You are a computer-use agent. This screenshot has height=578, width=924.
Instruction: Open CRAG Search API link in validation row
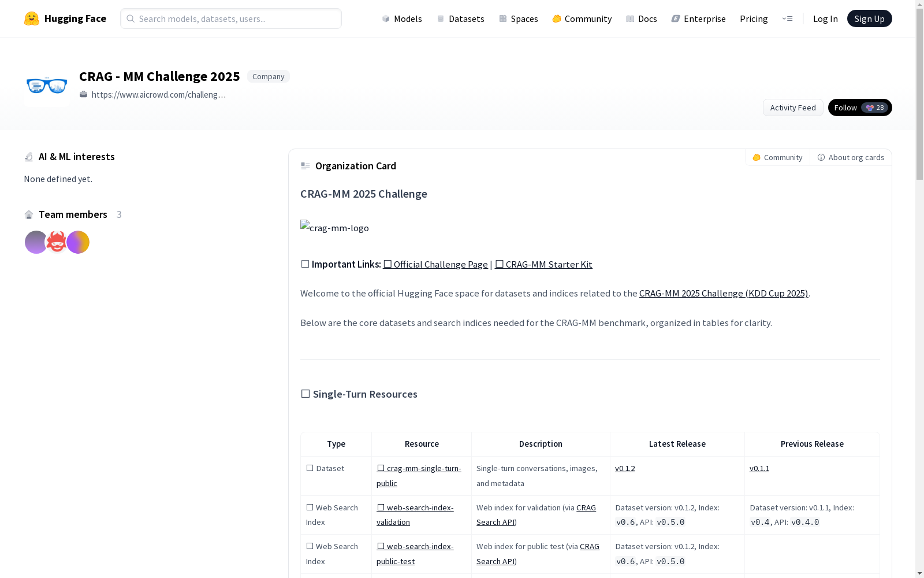click(x=536, y=514)
